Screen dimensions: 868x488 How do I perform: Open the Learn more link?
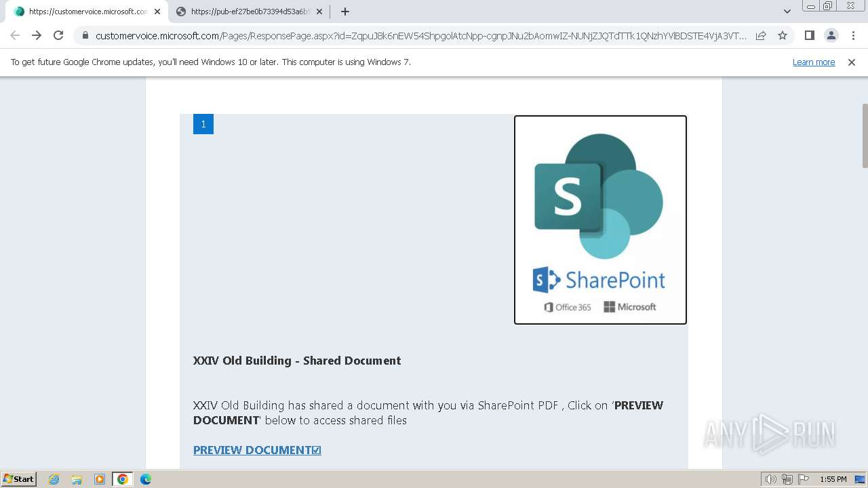pyautogui.click(x=814, y=62)
